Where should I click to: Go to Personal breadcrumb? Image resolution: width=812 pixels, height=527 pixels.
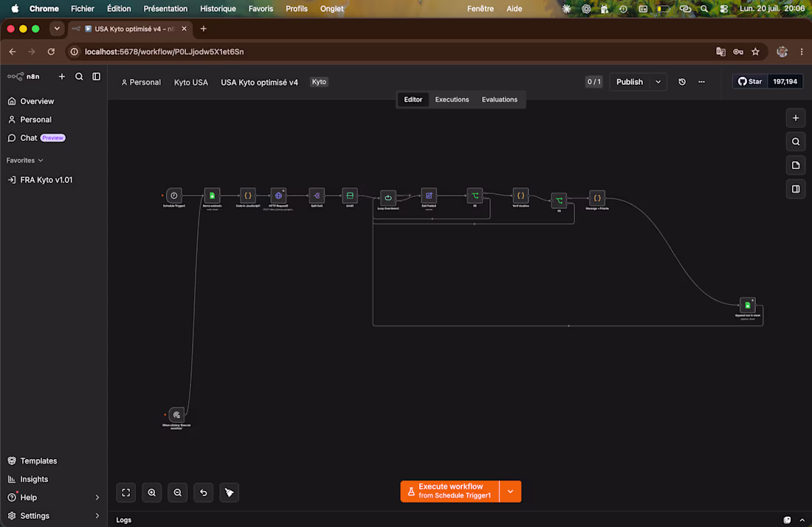point(141,83)
